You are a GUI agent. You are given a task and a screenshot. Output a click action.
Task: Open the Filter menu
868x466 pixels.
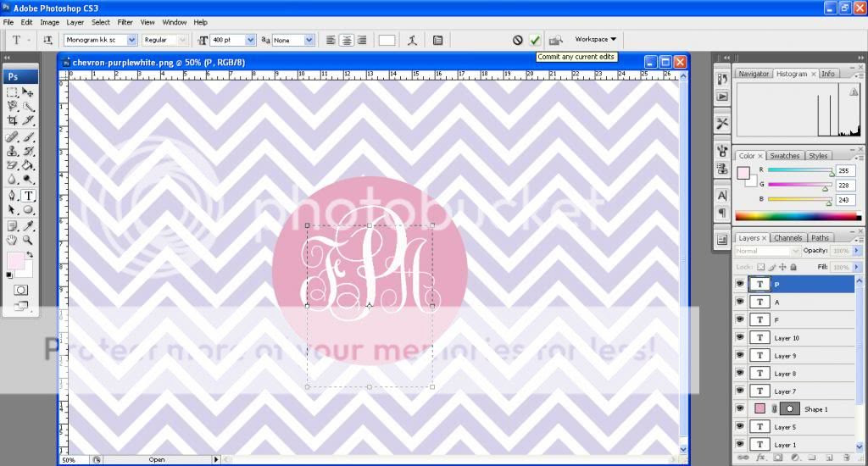(125, 22)
